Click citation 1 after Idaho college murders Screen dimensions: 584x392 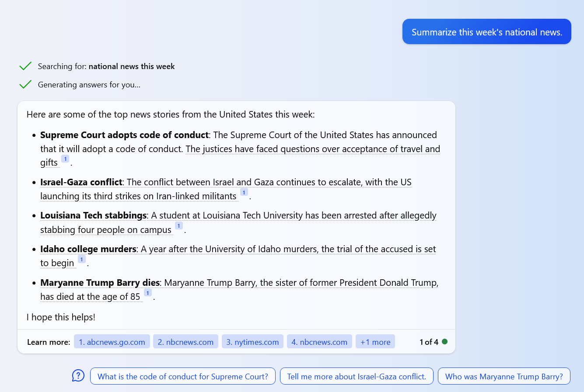point(81,260)
